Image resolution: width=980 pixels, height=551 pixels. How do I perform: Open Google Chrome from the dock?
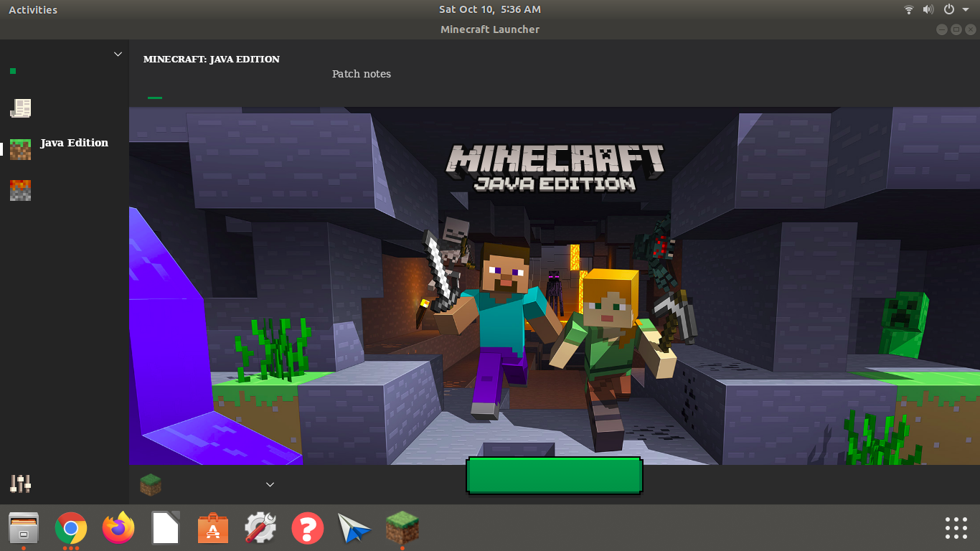(x=70, y=529)
